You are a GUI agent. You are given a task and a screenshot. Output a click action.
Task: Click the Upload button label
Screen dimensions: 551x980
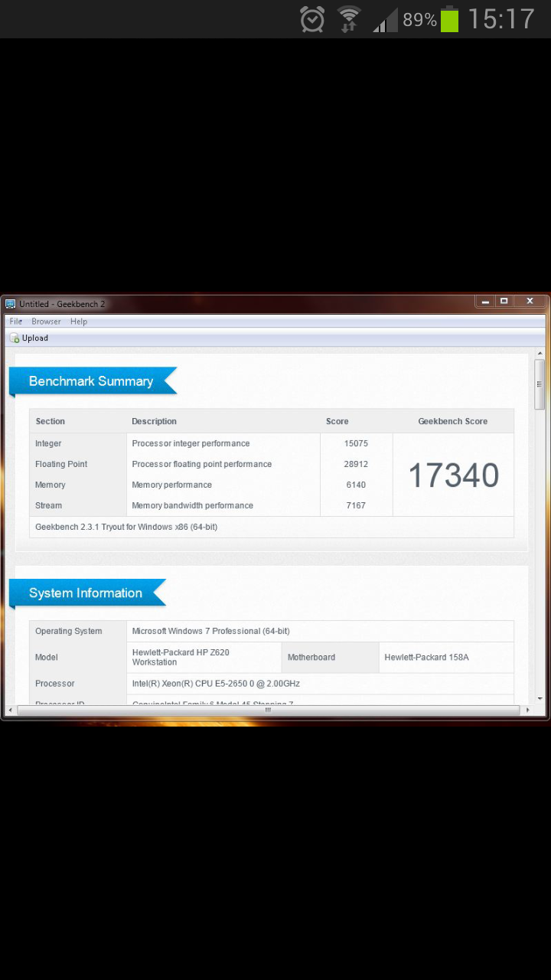point(35,338)
